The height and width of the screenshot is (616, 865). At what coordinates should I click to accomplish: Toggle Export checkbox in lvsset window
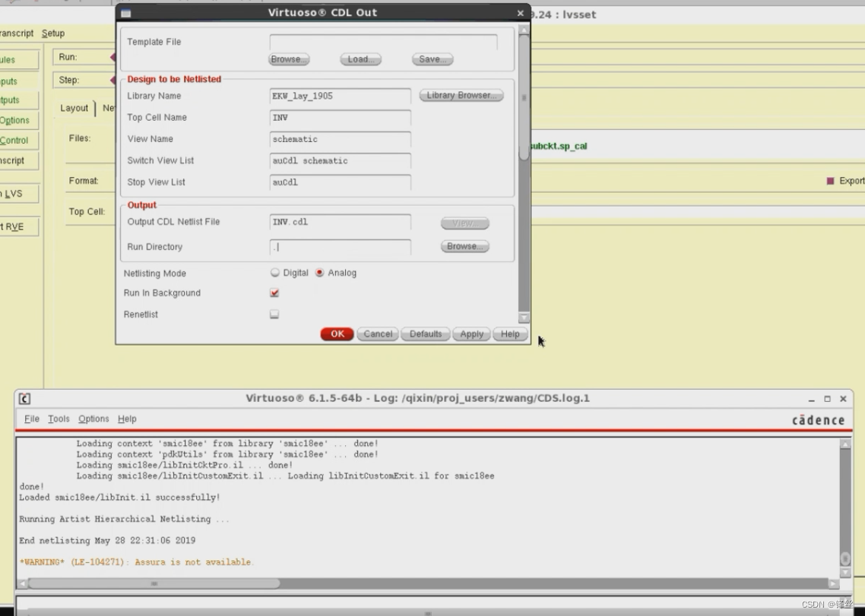tap(830, 181)
